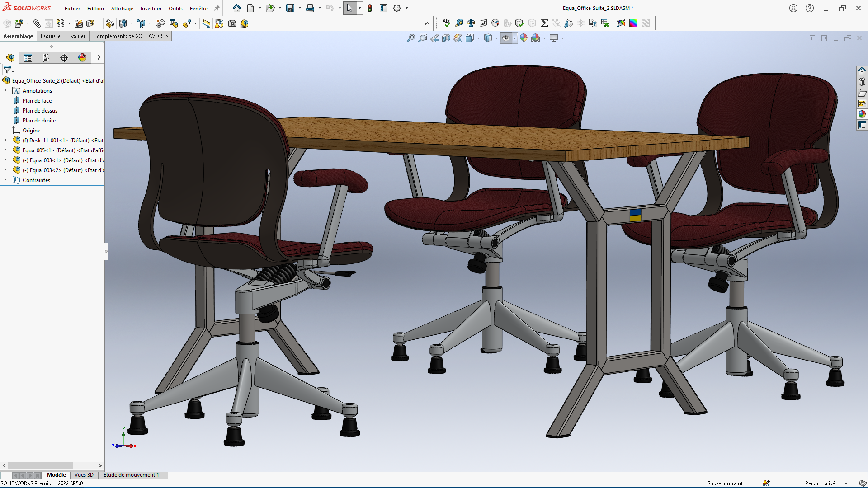The width and height of the screenshot is (868, 488).
Task: Click the DisplayManager color sphere tab
Action: (82, 58)
